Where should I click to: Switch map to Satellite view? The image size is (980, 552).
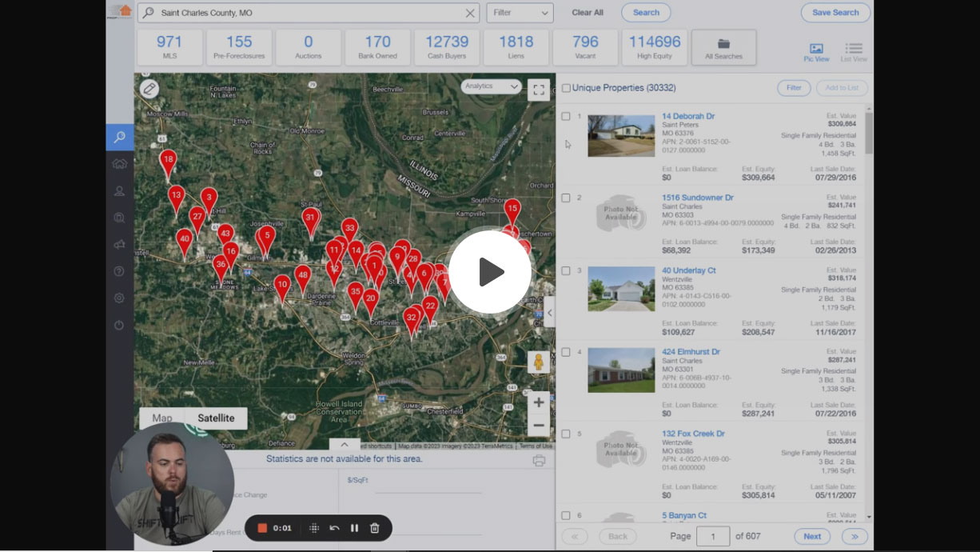[216, 418]
